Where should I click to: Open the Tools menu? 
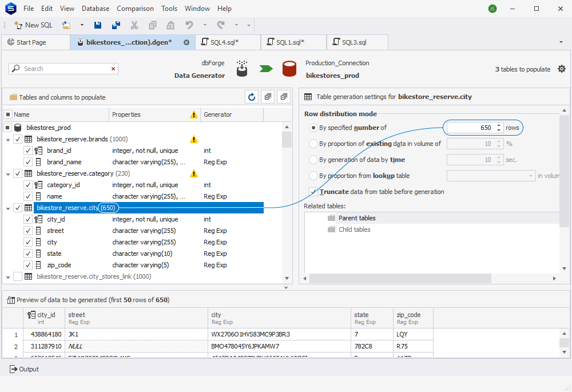pyautogui.click(x=169, y=9)
